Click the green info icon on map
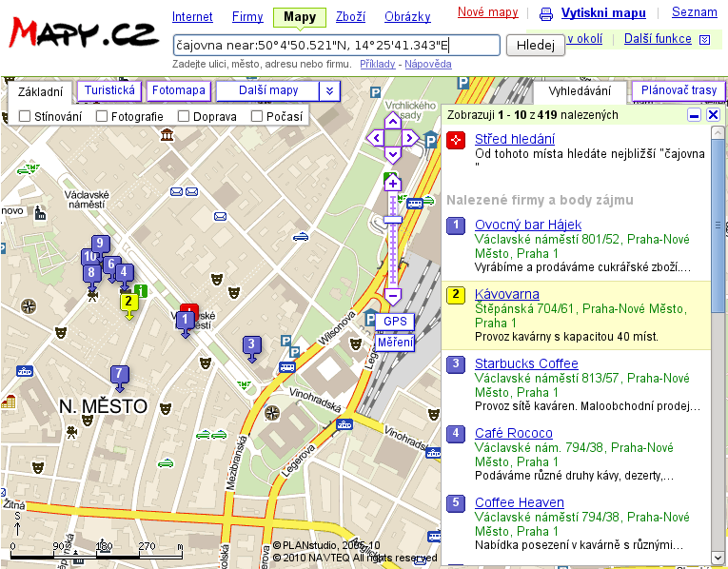 (141, 290)
